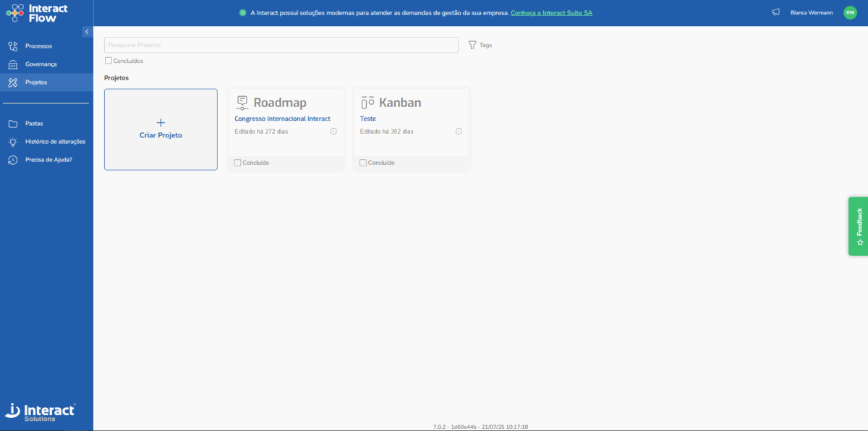The width and height of the screenshot is (868, 431).
Task: Follow the Conheça a Interact Suite SA link
Action: [x=551, y=13]
